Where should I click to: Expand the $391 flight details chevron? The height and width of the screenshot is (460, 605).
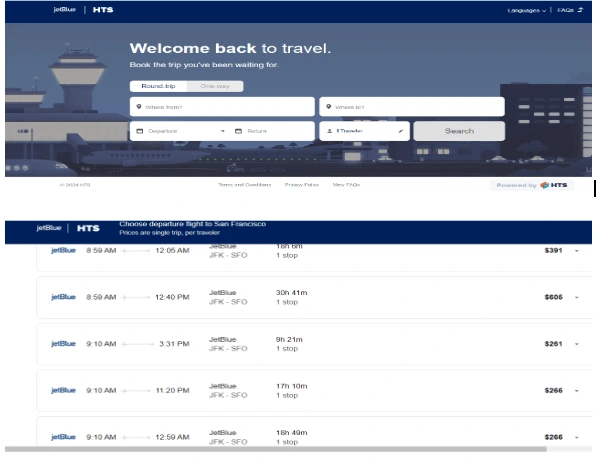click(x=577, y=251)
